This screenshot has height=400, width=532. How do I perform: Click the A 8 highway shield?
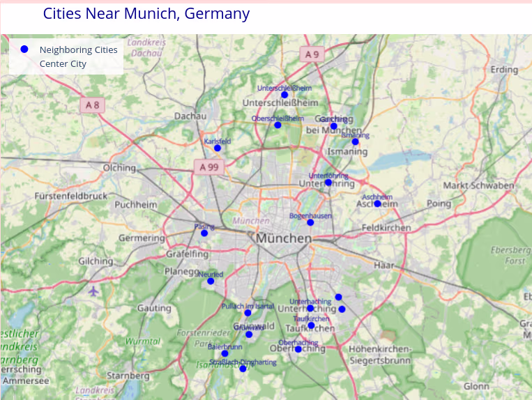[x=92, y=105]
